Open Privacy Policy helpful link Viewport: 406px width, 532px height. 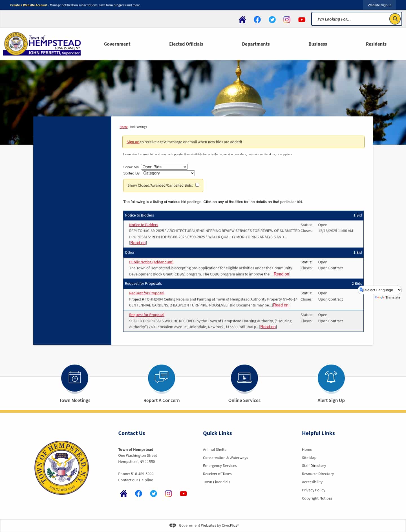[x=314, y=490]
